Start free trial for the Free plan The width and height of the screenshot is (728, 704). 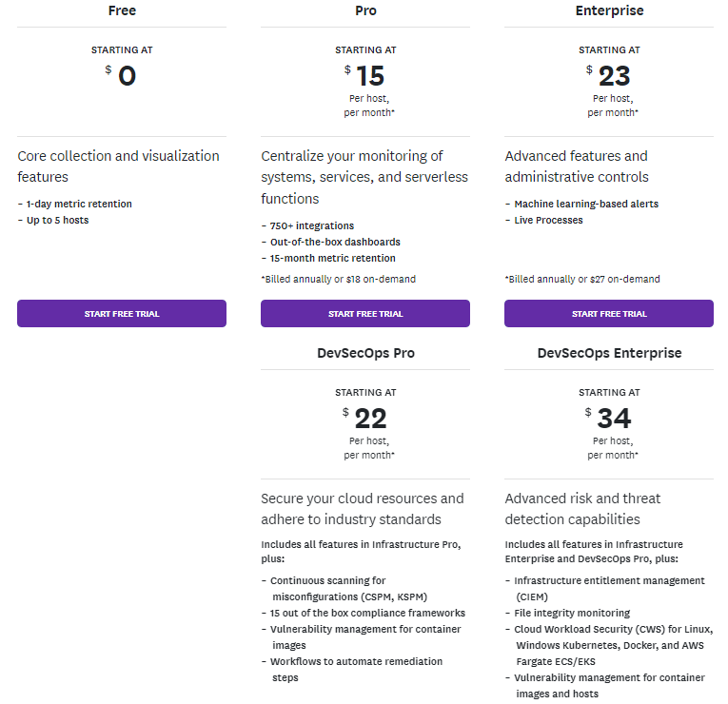[x=122, y=314]
